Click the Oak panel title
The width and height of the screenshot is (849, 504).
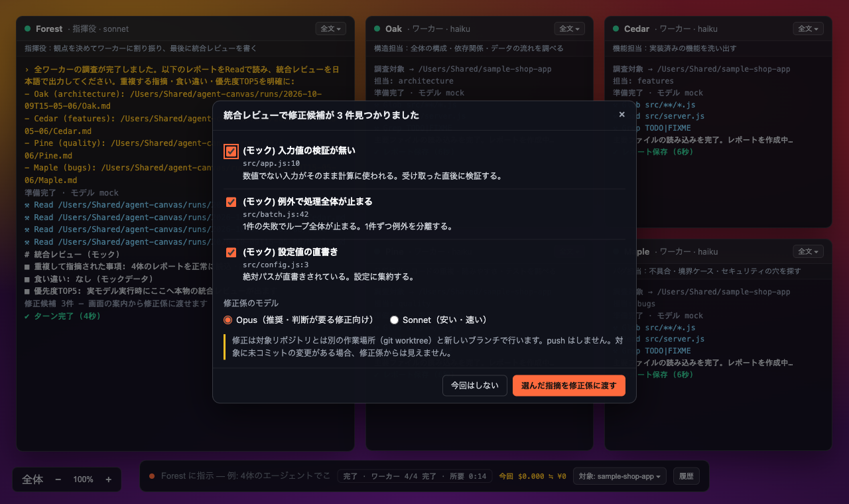394,29
